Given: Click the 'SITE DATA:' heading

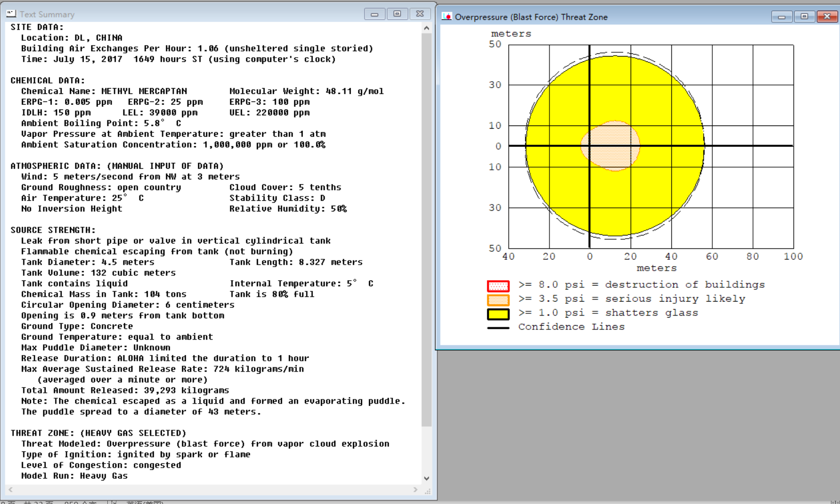Looking at the screenshot, I should 37,27.
